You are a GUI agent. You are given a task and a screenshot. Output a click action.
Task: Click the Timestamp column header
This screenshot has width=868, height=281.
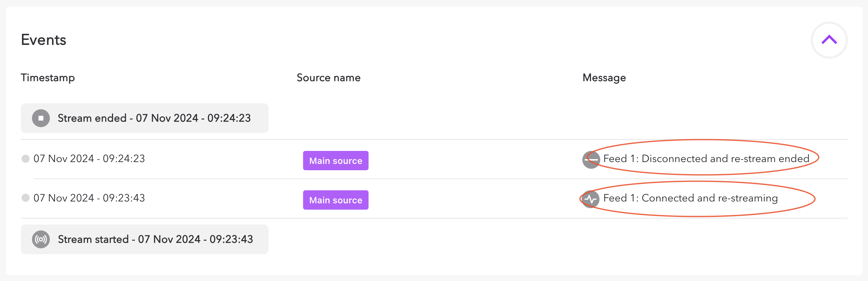coord(48,78)
